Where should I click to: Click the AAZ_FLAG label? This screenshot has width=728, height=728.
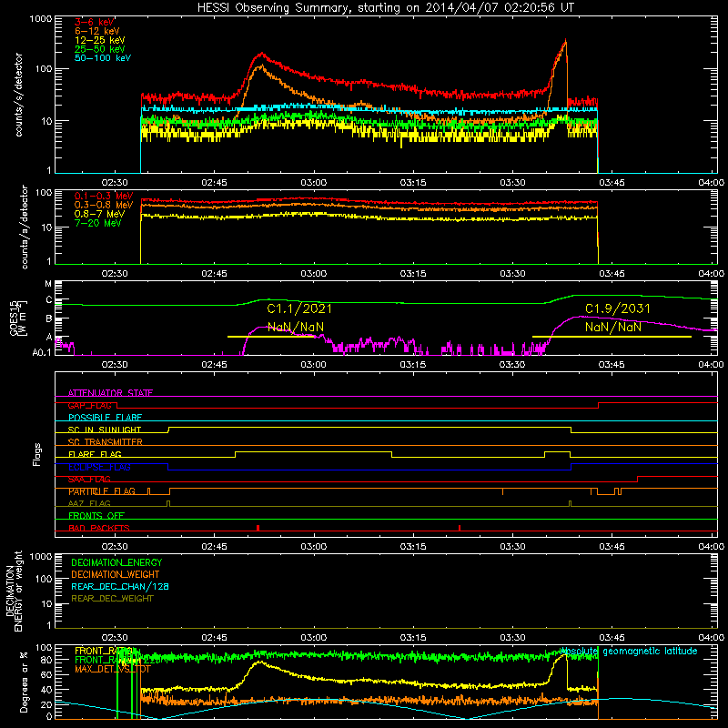tap(89, 503)
